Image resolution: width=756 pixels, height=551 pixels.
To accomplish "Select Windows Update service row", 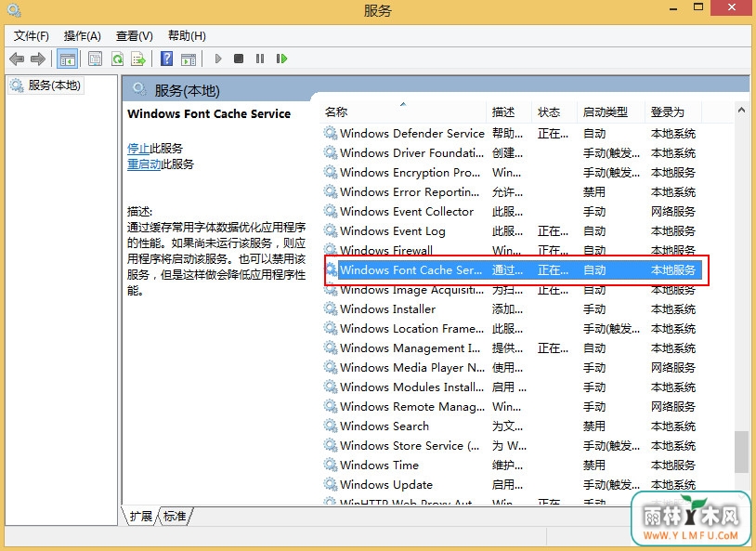I will pyautogui.click(x=512, y=484).
